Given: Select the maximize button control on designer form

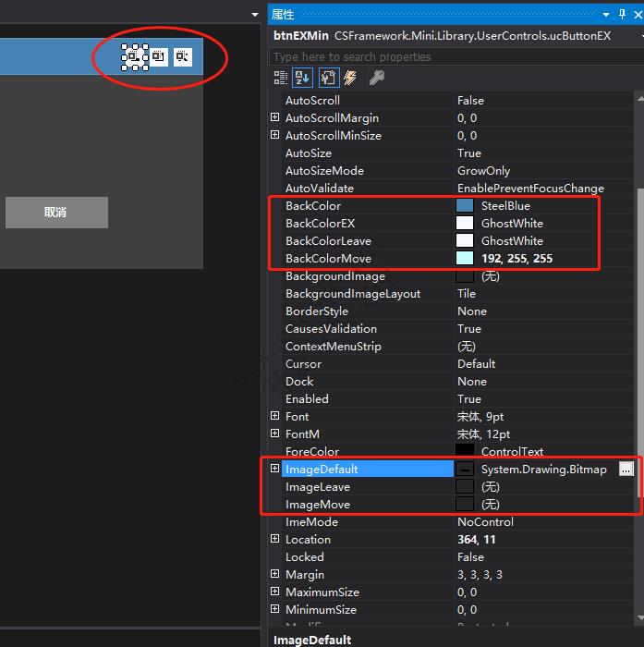Looking at the screenshot, I should pos(159,57).
